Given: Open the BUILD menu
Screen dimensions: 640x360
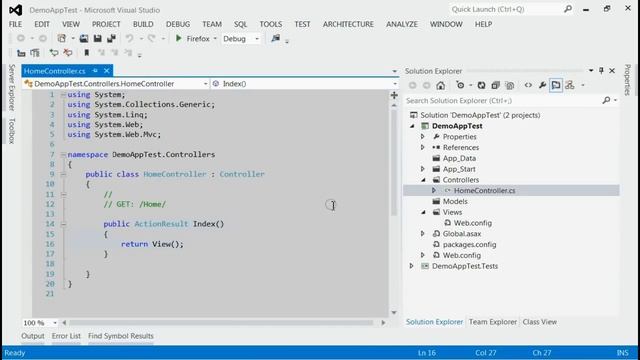Looking at the screenshot, I should (x=143, y=24).
